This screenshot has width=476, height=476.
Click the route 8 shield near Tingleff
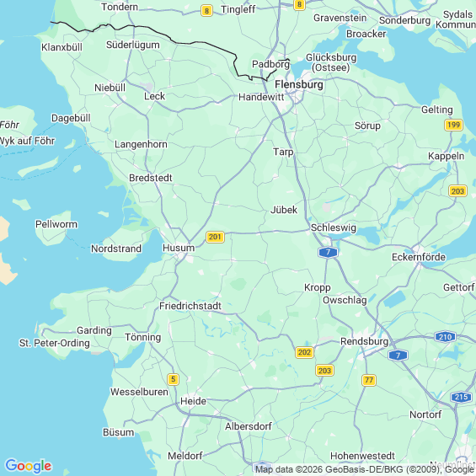(x=206, y=11)
